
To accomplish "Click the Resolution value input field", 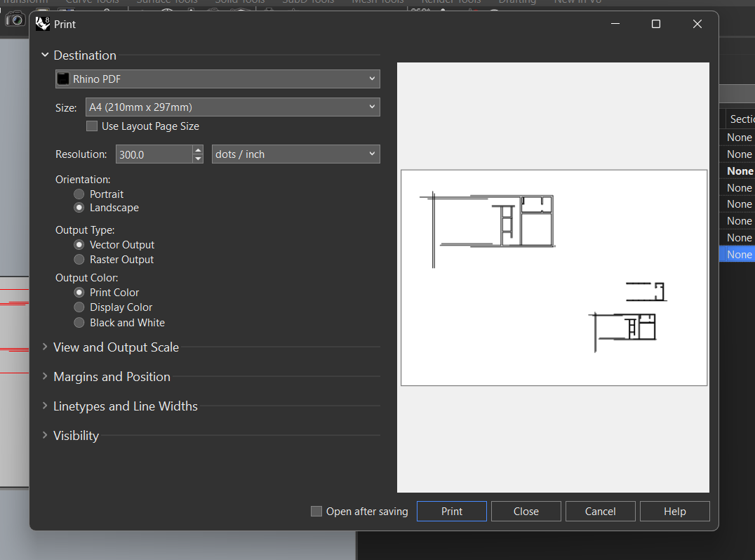I will pos(154,154).
